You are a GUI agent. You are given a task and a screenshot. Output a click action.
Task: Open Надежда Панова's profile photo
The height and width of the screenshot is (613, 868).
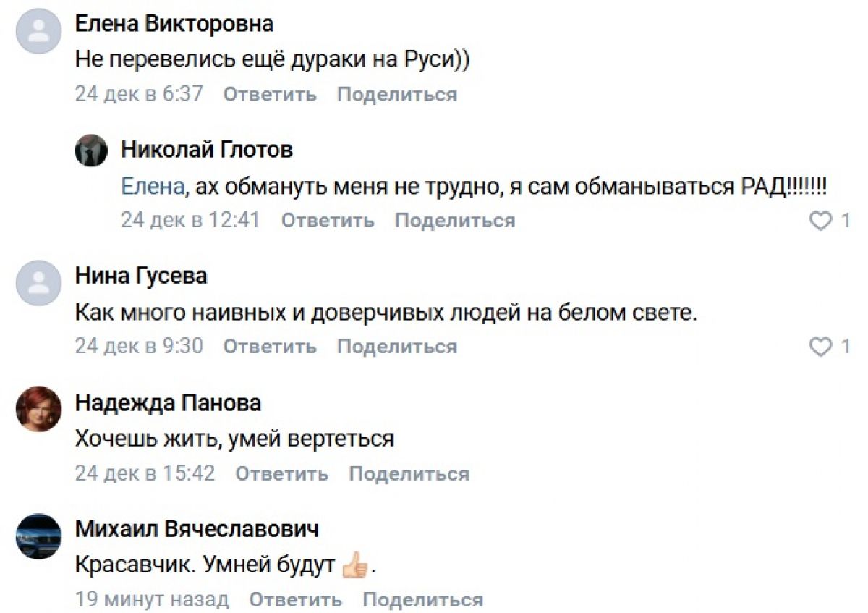coord(38,409)
